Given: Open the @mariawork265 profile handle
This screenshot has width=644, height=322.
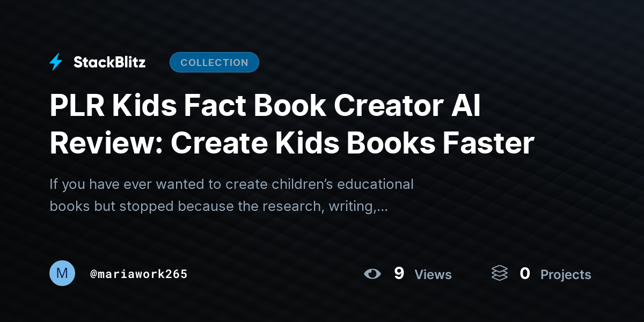Looking at the screenshot, I should click(139, 274).
